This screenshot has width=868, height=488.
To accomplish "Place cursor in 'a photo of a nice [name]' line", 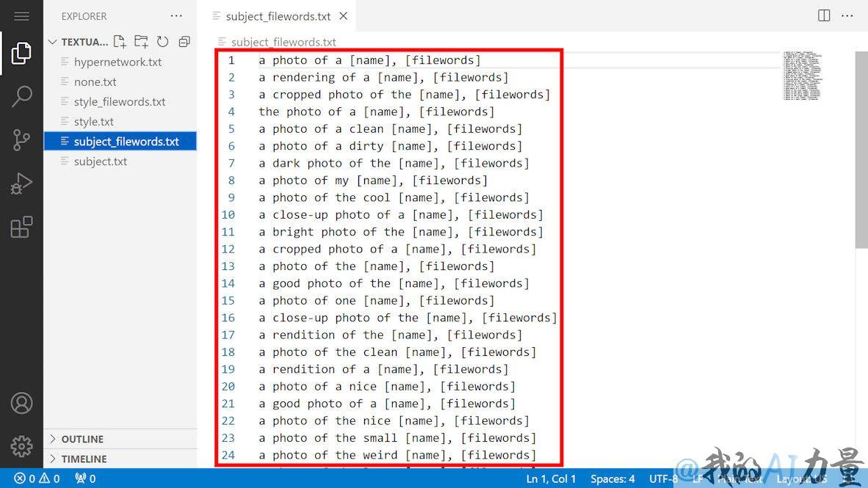I will [387, 386].
